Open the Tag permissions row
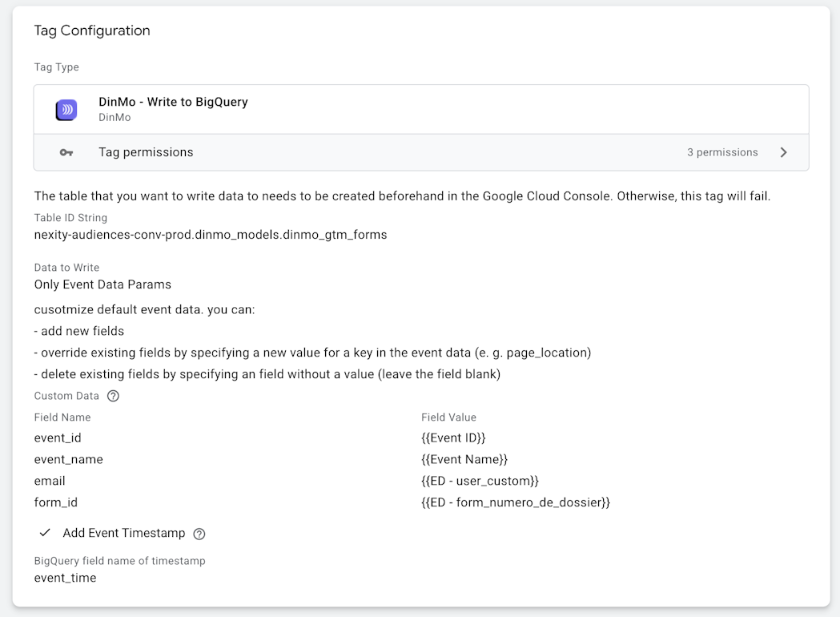 coord(421,152)
